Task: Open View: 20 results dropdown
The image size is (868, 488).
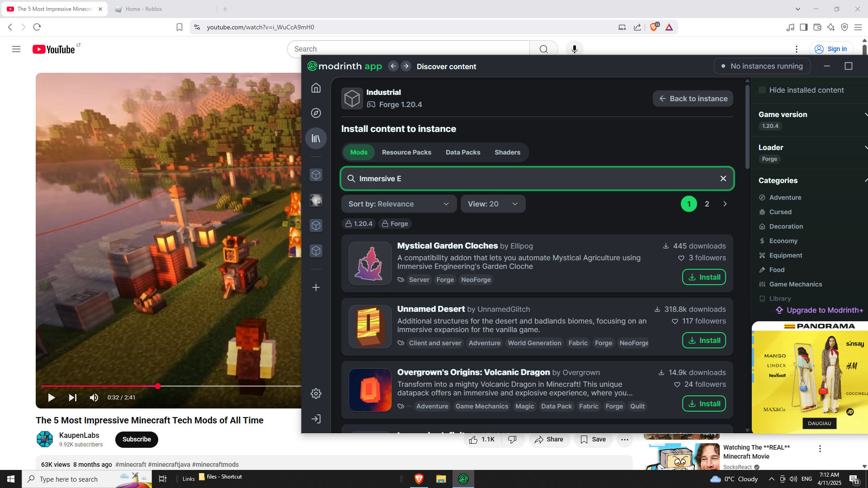Action: tap(492, 204)
